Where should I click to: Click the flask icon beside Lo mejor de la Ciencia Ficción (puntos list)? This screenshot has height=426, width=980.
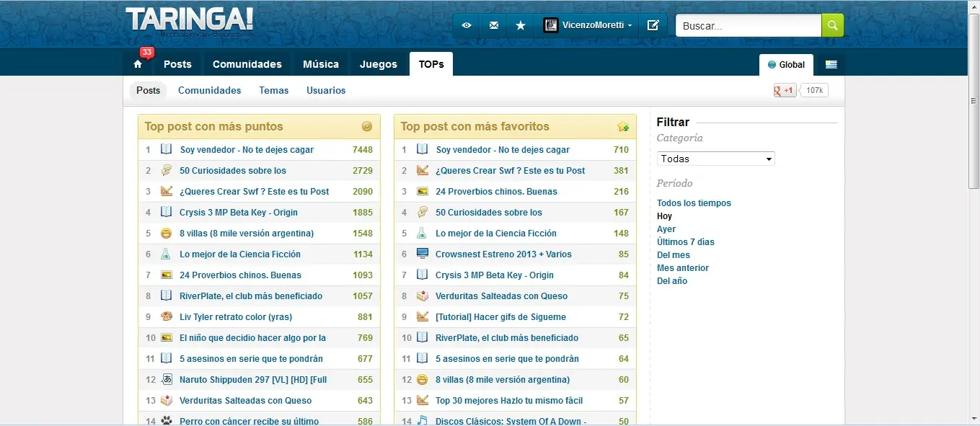(x=167, y=254)
